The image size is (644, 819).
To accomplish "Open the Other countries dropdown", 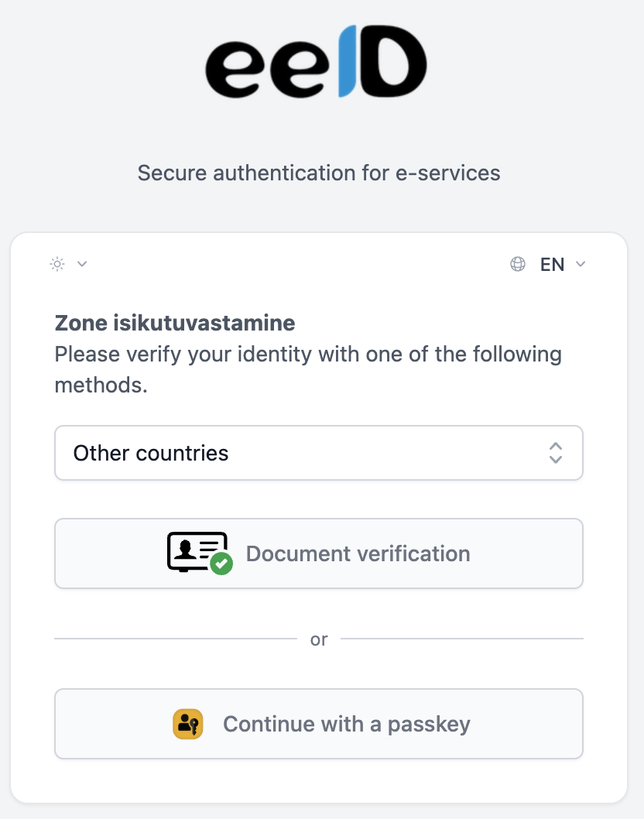I will click(x=318, y=453).
